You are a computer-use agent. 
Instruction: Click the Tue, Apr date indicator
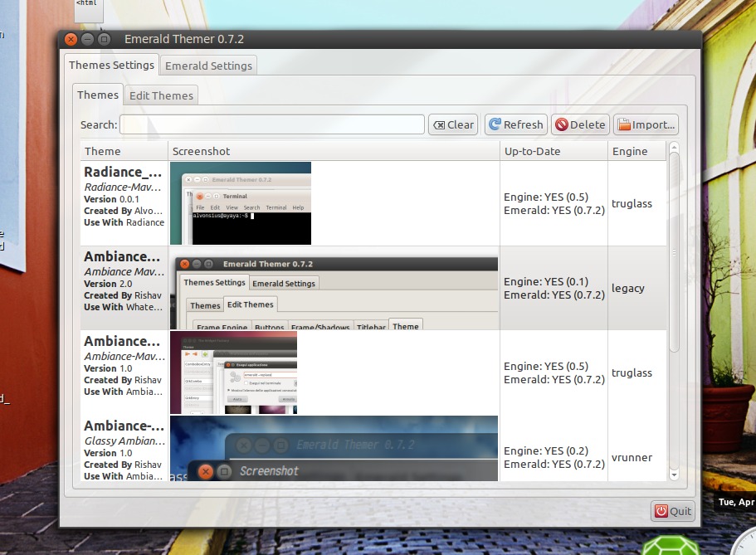tap(736, 502)
